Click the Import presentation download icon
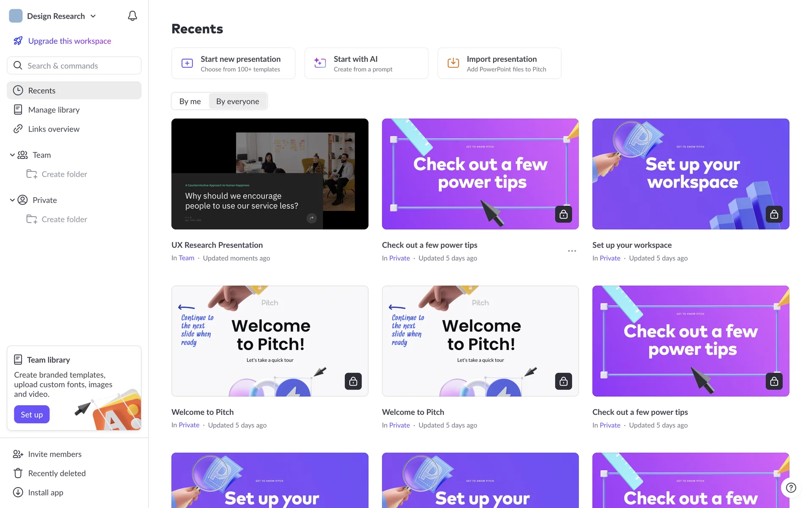Viewport: 812px width, 508px height. [453, 63]
